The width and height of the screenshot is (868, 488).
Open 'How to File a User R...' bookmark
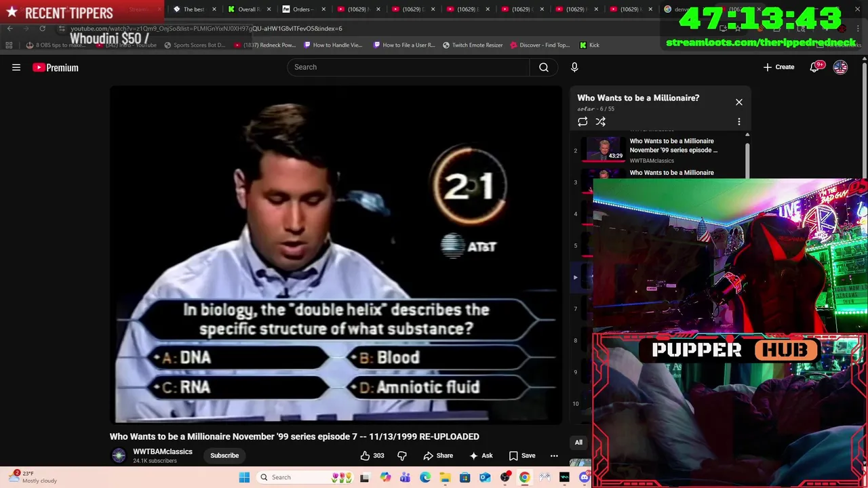[x=404, y=45]
